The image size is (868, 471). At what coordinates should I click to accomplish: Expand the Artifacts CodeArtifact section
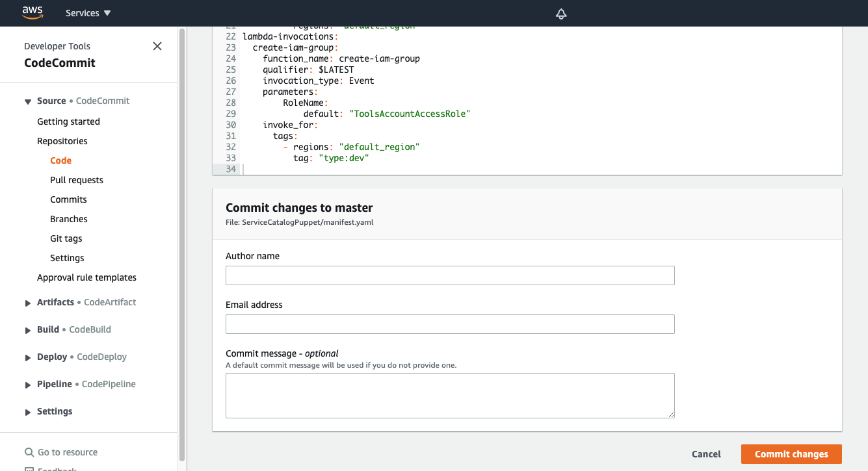click(x=28, y=303)
